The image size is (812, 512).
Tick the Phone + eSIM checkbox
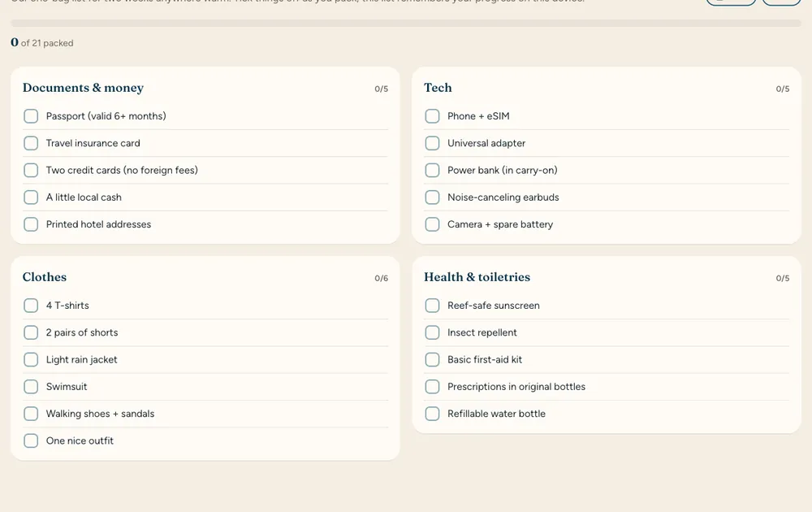coord(433,116)
